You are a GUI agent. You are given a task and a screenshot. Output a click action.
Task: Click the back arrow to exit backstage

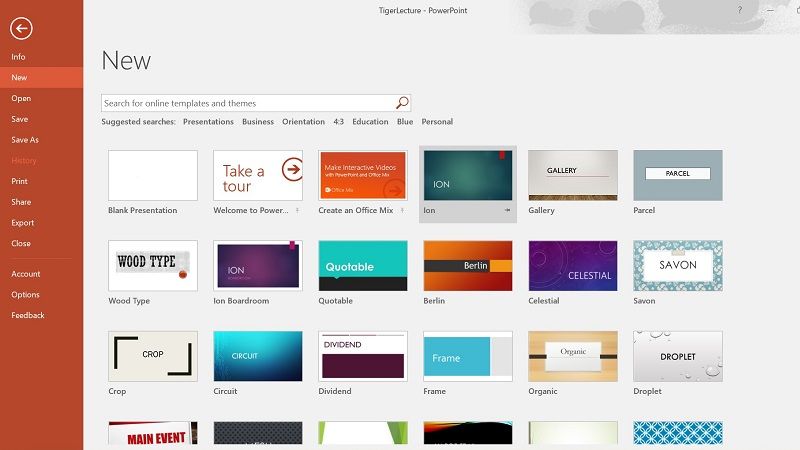click(x=21, y=29)
